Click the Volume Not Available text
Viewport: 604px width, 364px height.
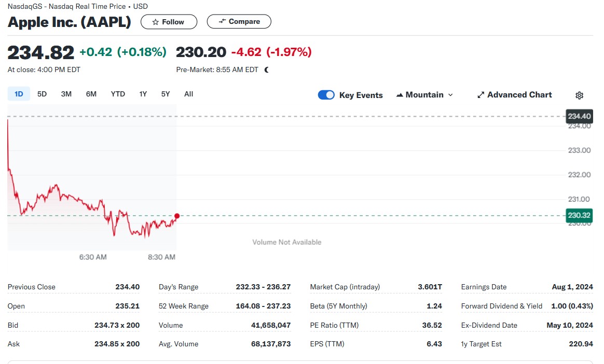click(286, 242)
